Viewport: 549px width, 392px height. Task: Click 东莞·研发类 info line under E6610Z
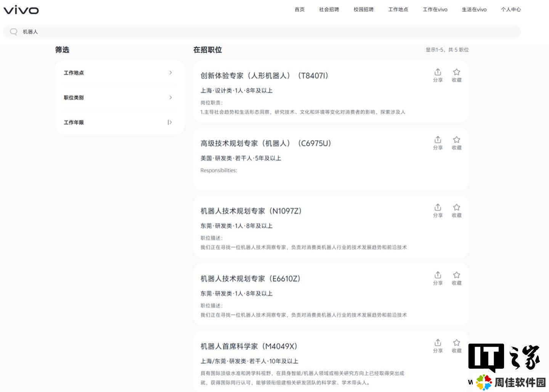pyautogui.click(x=237, y=294)
